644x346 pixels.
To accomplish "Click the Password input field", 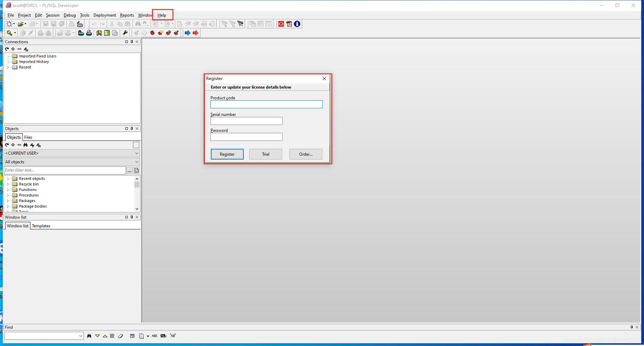I will 247,137.
